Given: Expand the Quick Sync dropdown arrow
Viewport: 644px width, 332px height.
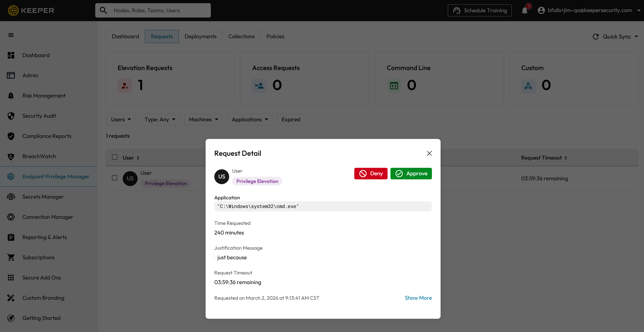Looking at the screenshot, I should point(636,37).
